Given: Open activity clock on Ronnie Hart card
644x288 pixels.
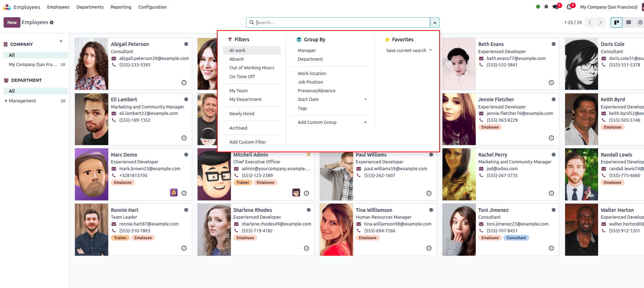Looking at the screenshot, I should [x=184, y=248].
